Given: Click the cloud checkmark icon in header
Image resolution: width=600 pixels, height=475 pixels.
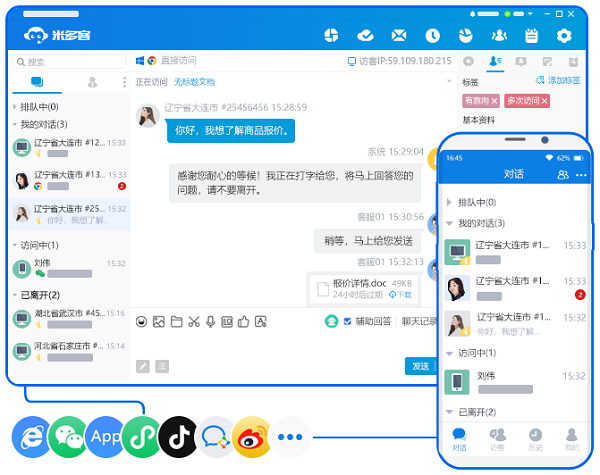Looking at the screenshot, I should pyautogui.click(x=365, y=36).
